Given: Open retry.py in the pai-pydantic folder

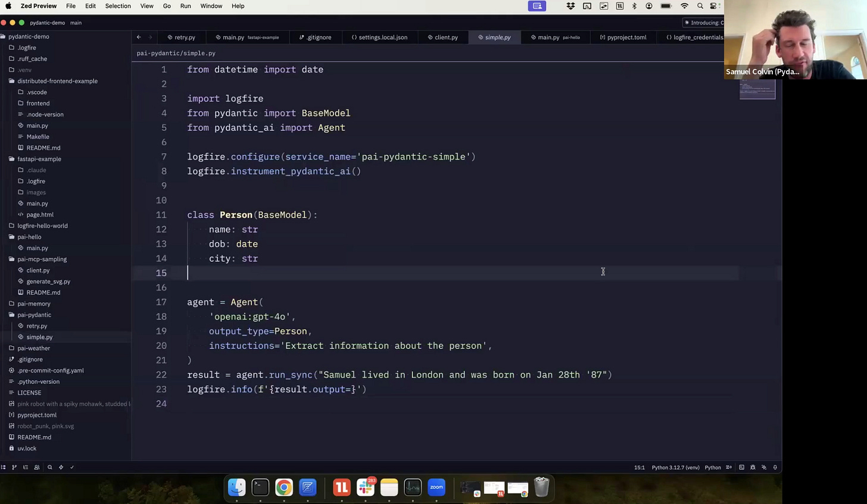Looking at the screenshot, I should coord(36,326).
